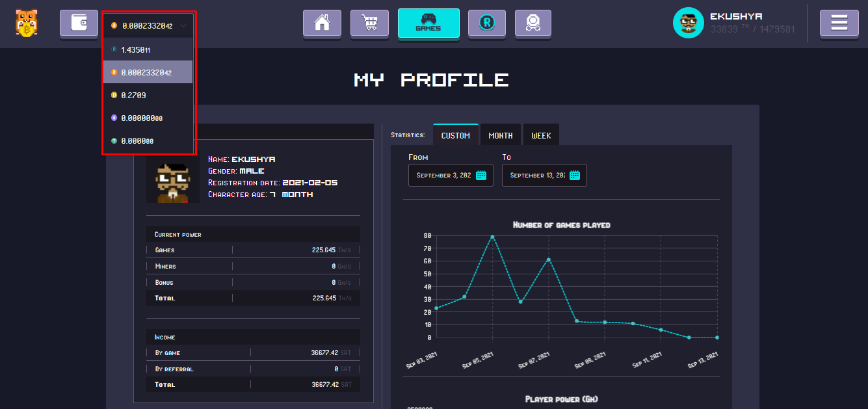This screenshot has width=868, height=409.
Task: Click the Sep 09, 2021 axis label
Action: (590, 360)
